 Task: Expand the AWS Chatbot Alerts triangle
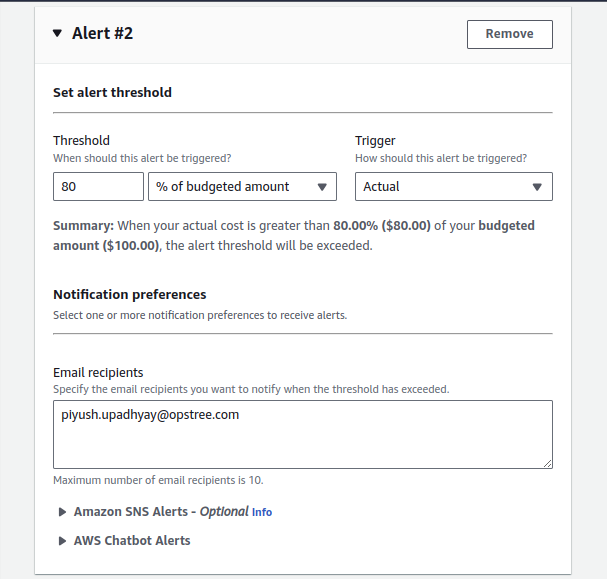pyautogui.click(x=63, y=541)
